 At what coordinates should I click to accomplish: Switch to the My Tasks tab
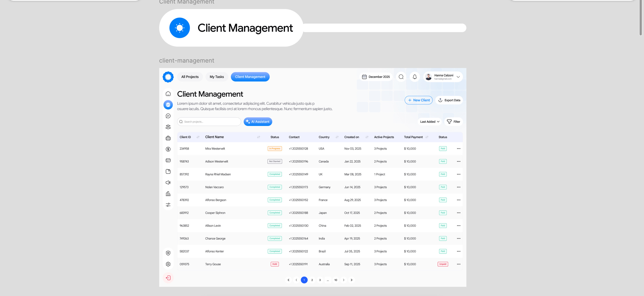(x=217, y=77)
